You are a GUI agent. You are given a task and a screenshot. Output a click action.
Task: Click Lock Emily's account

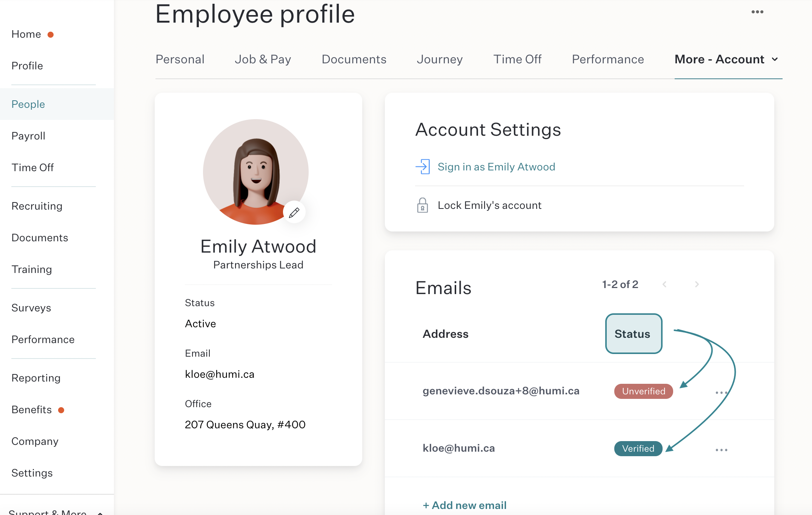[489, 205]
